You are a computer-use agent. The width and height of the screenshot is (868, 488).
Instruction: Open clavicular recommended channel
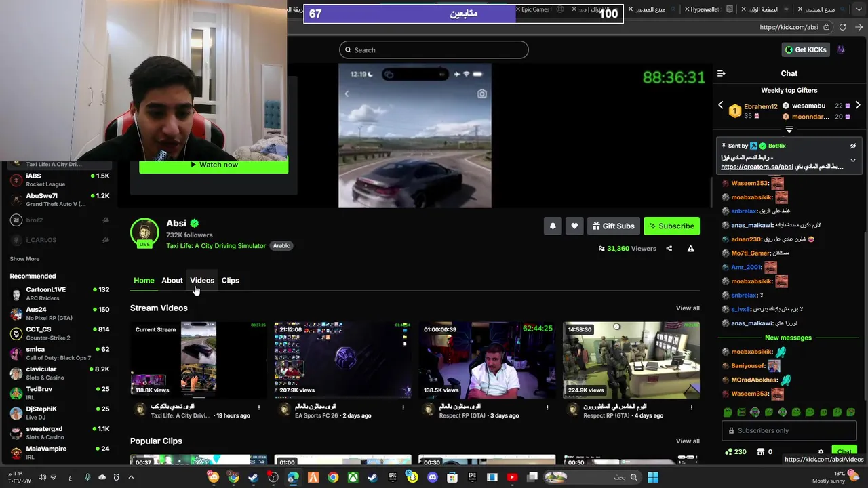click(59, 373)
